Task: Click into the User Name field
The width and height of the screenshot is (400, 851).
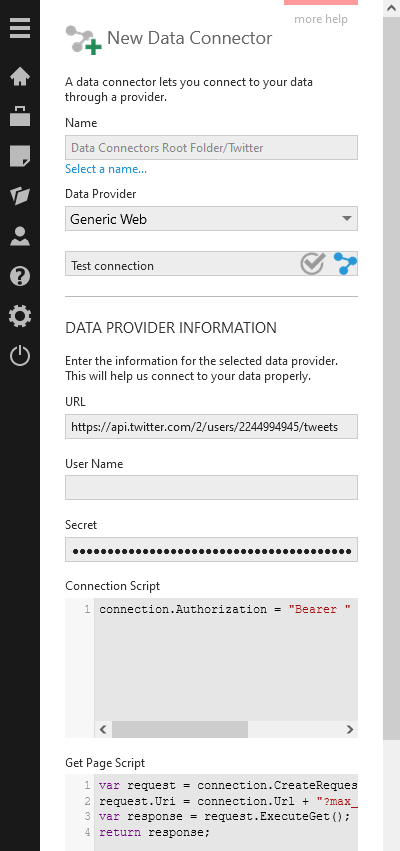Action: pyautogui.click(x=211, y=487)
